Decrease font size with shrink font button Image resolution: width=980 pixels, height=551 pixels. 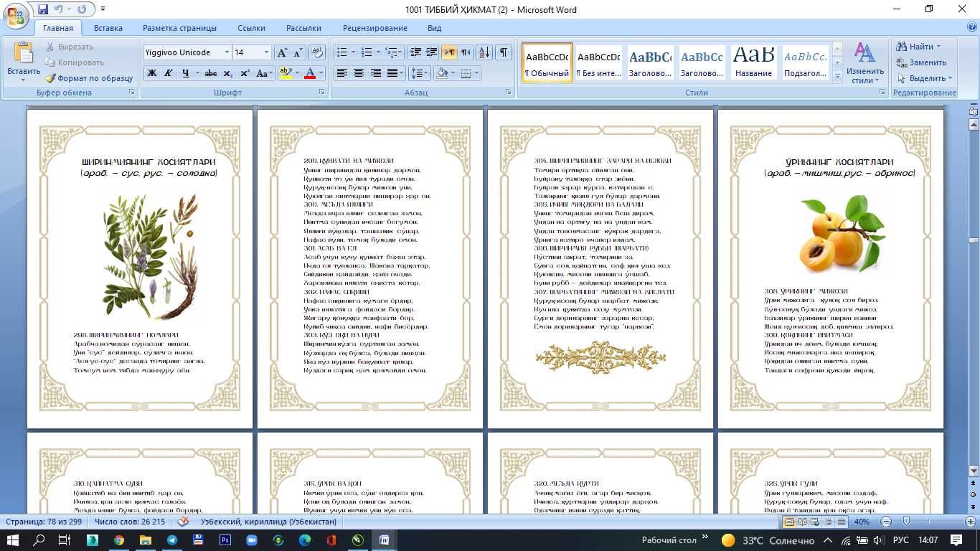[298, 52]
